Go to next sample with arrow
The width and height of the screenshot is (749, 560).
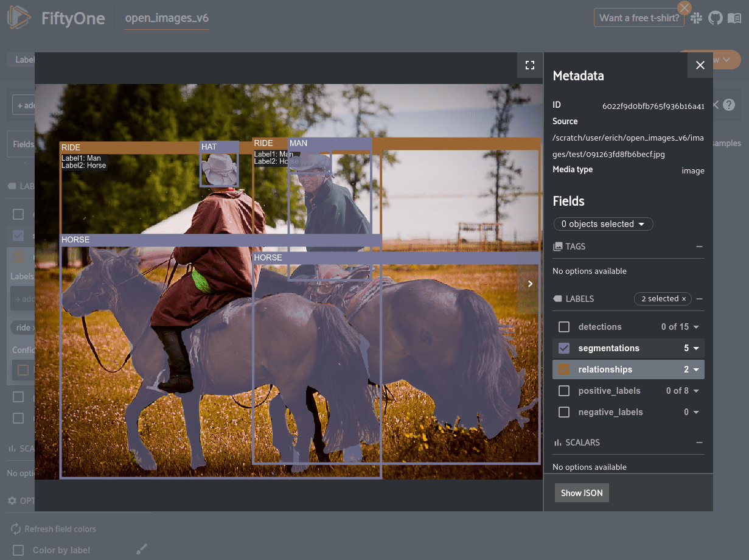click(530, 284)
